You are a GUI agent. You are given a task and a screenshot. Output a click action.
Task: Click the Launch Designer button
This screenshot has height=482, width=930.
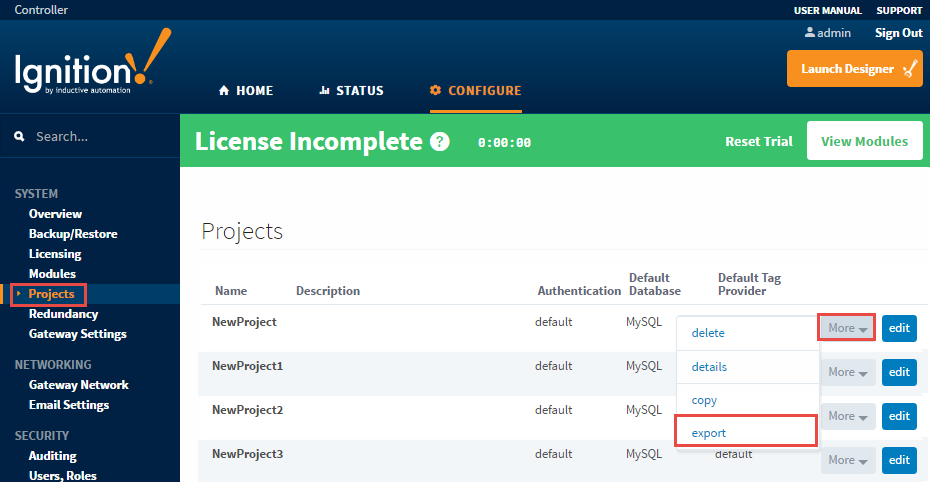[854, 69]
